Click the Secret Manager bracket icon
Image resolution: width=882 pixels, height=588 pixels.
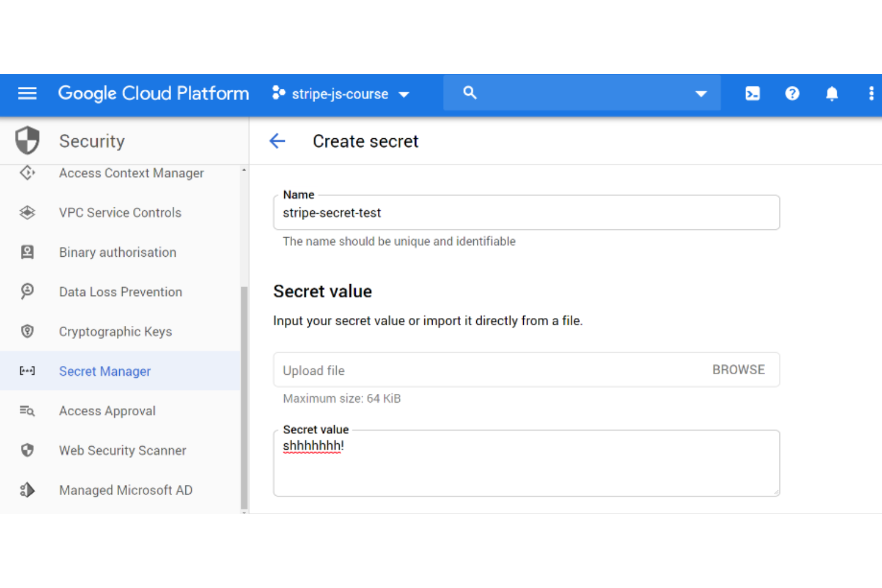pos(27,371)
